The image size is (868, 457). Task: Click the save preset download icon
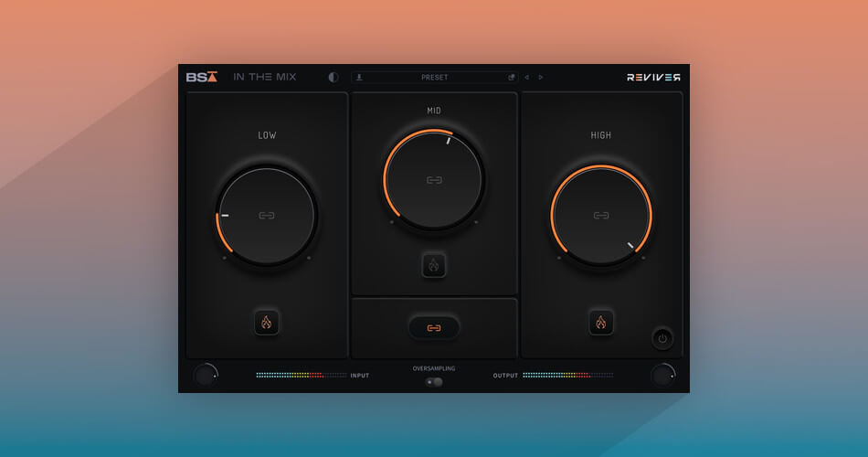click(x=359, y=78)
